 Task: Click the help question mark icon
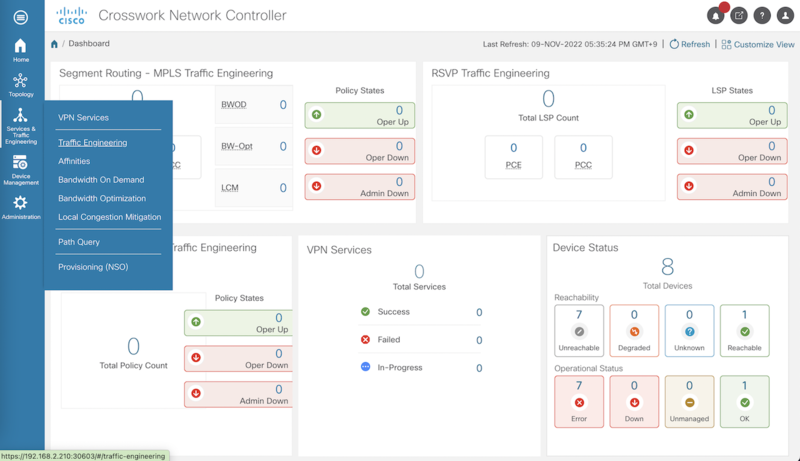pyautogui.click(x=762, y=15)
